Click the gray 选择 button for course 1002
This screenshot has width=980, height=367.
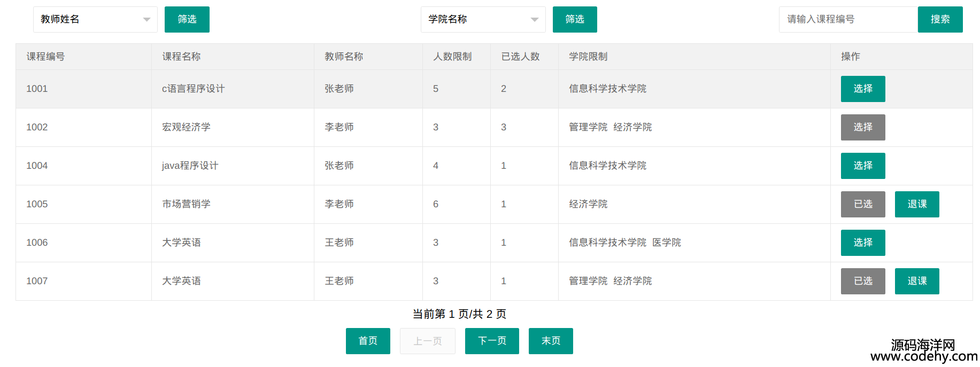862,127
